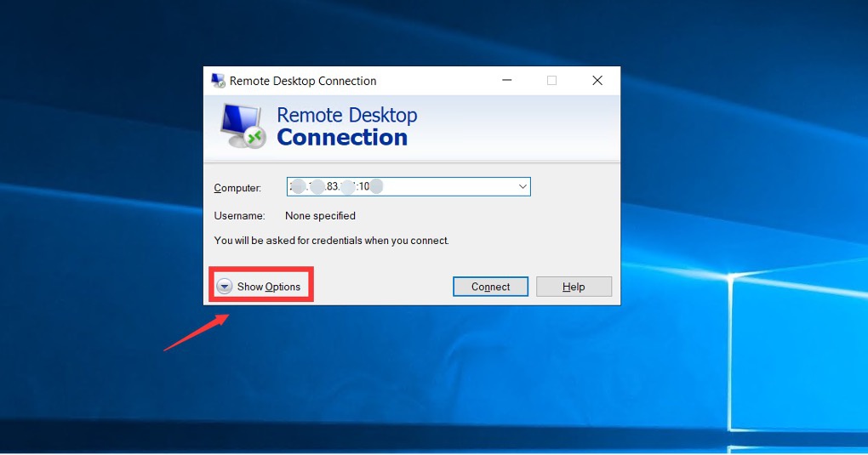Open the Help button
Screen dimensions: 868x455
tap(574, 287)
